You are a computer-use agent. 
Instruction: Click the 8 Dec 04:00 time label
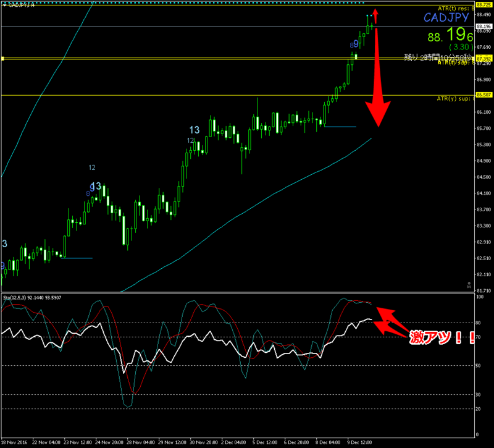[x=329, y=442]
